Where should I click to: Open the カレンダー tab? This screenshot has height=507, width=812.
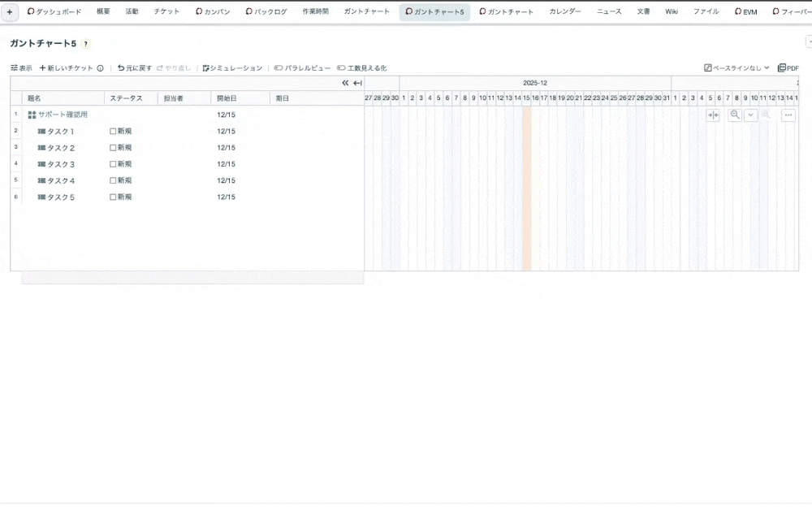pos(564,12)
